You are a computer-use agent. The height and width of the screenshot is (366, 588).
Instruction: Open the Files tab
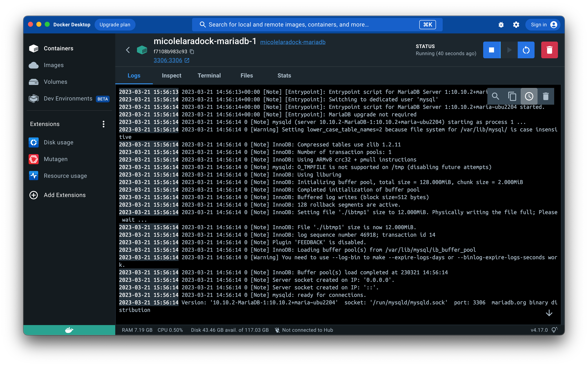pos(247,76)
